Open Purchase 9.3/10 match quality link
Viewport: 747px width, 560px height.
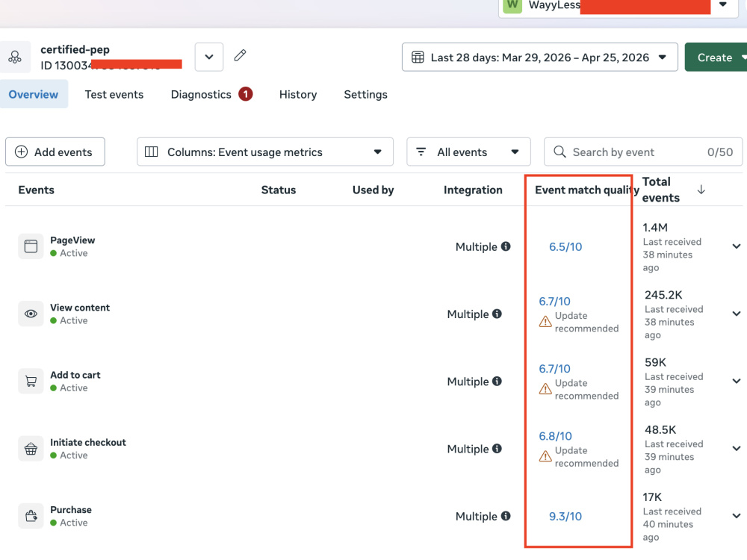point(565,516)
